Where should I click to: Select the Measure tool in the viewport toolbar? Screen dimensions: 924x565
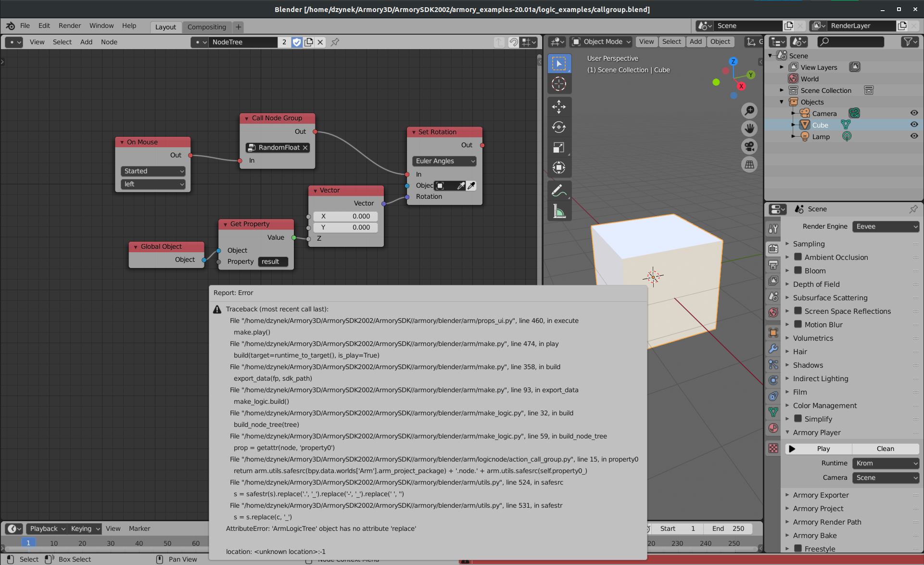[559, 210]
